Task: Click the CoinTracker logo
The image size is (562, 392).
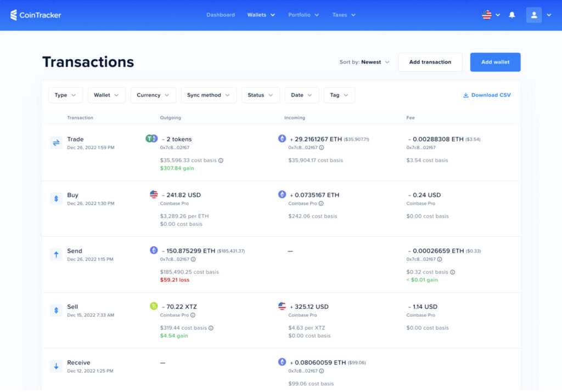Action: pyautogui.click(x=36, y=15)
